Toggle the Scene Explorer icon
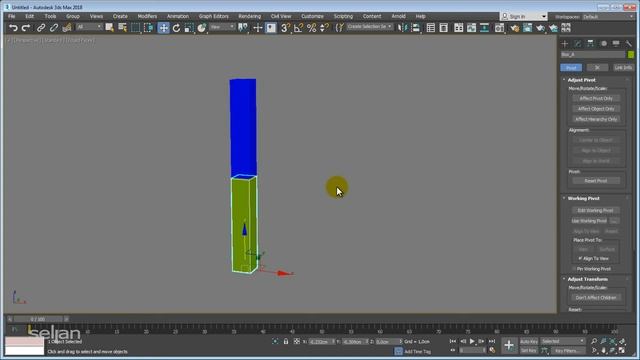This screenshot has width=640, height=360. pyautogui.click(x=431, y=28)
